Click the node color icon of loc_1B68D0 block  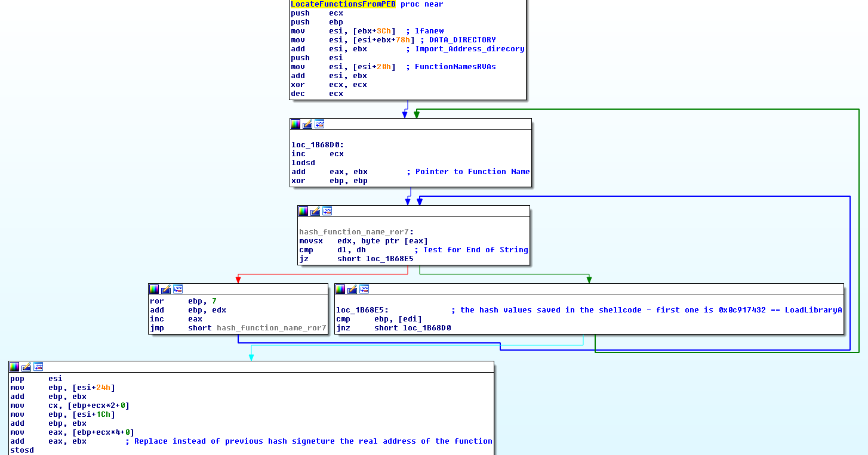[296, 124]
